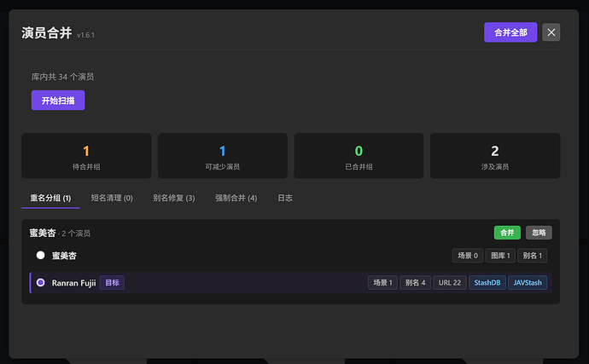Open the 别名修复 (3) tab

click(173, 198)
